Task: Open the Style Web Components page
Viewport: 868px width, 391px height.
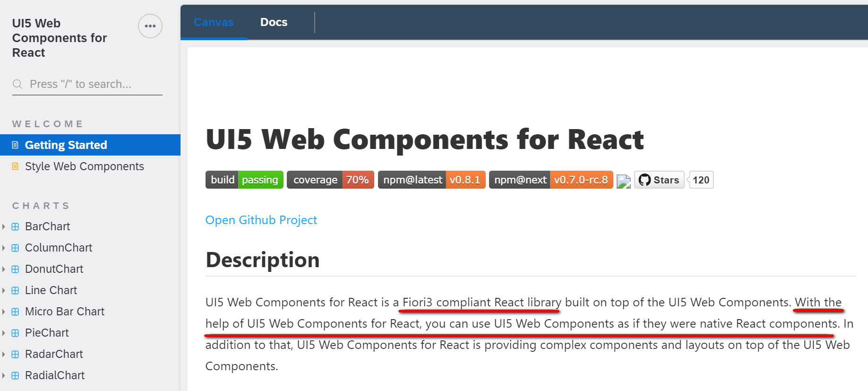Action: tap(84, 166)
